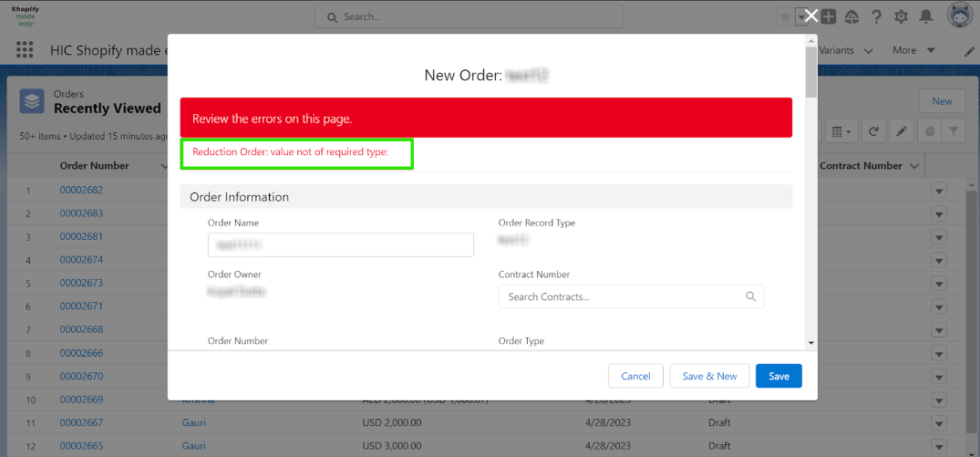Open the notifications bell
The width and height of the screenshot is (980, 457).
tap(927, 17)
